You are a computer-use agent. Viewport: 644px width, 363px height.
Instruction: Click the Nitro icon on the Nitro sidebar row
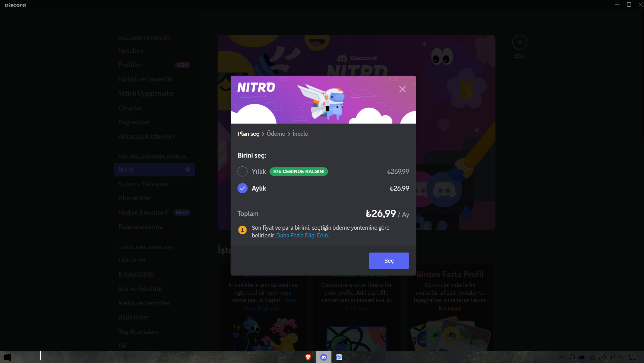[188, 170]
